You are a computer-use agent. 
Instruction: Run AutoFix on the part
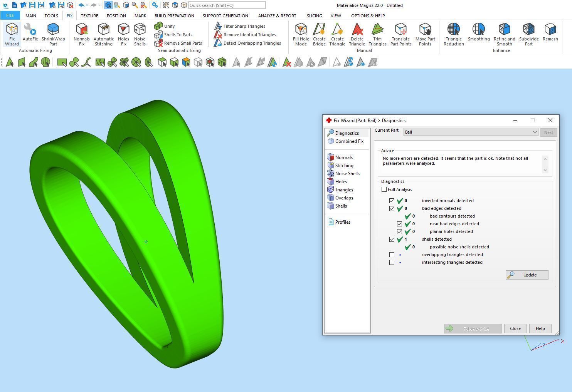(x=30, y=32)
